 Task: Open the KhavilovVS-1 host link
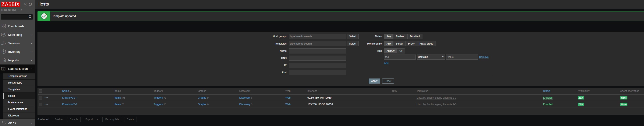(x=70, y=98)
